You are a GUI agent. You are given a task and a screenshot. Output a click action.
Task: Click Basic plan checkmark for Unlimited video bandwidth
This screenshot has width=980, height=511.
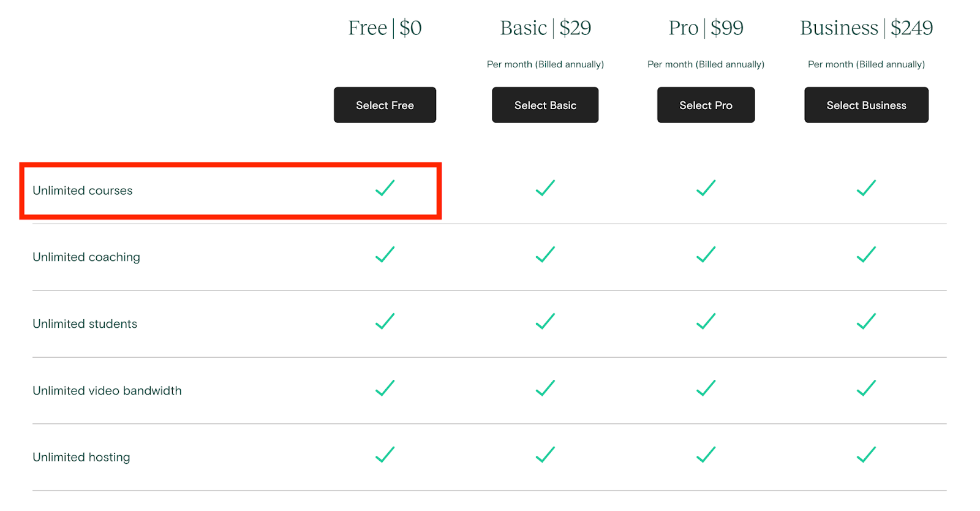point(545,388)
